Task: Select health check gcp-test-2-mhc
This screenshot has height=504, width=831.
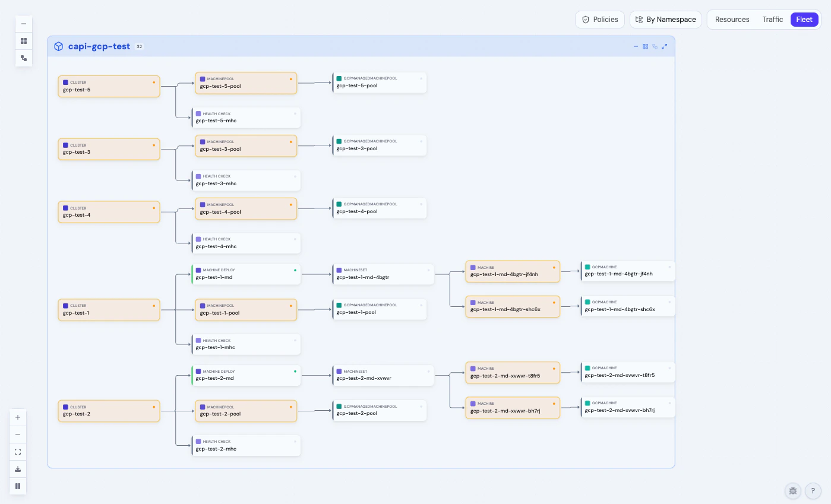Action: [246, 446]
